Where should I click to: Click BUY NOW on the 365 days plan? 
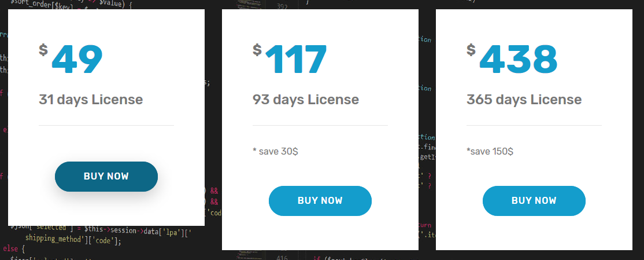[534, 201]
